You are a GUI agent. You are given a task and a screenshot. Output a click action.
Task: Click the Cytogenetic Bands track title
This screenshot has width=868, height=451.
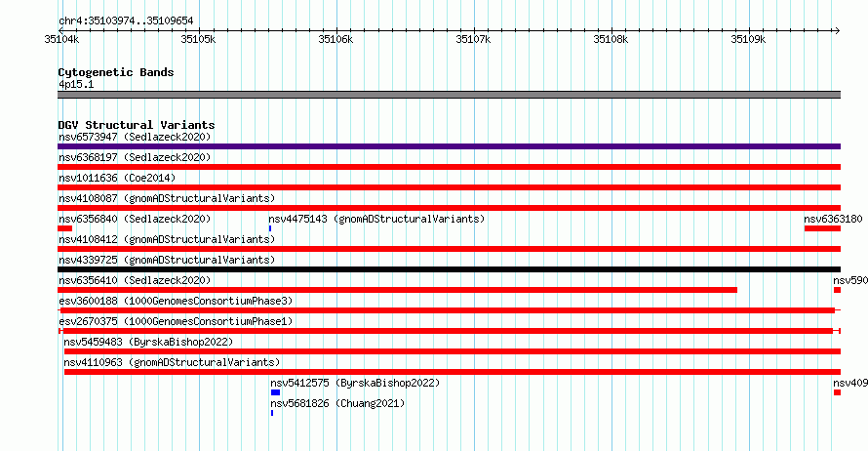click(x=116, y=72)
